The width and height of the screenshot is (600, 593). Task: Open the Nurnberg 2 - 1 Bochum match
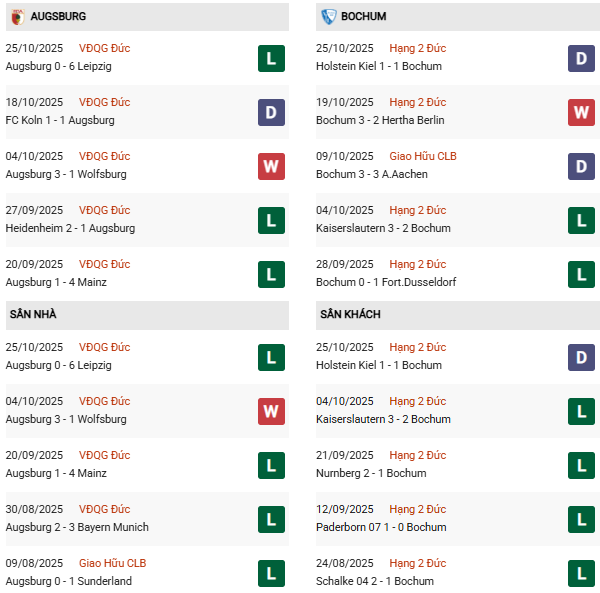(373, 473)
